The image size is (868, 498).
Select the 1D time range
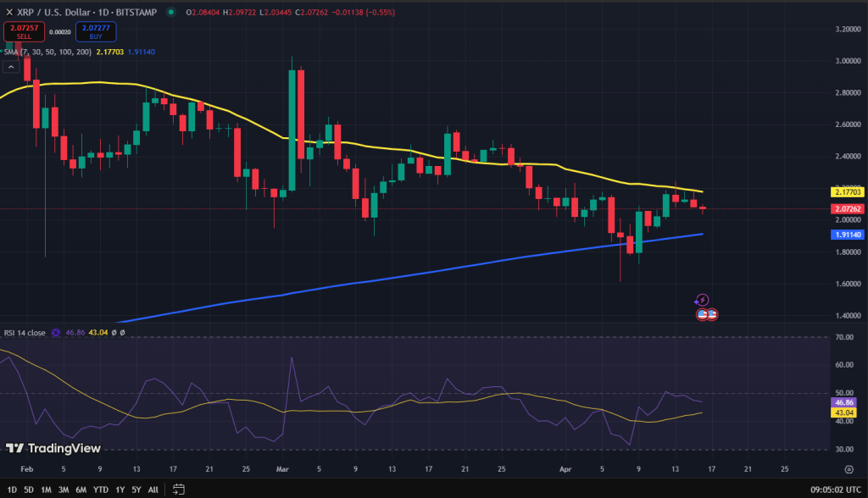12,490
